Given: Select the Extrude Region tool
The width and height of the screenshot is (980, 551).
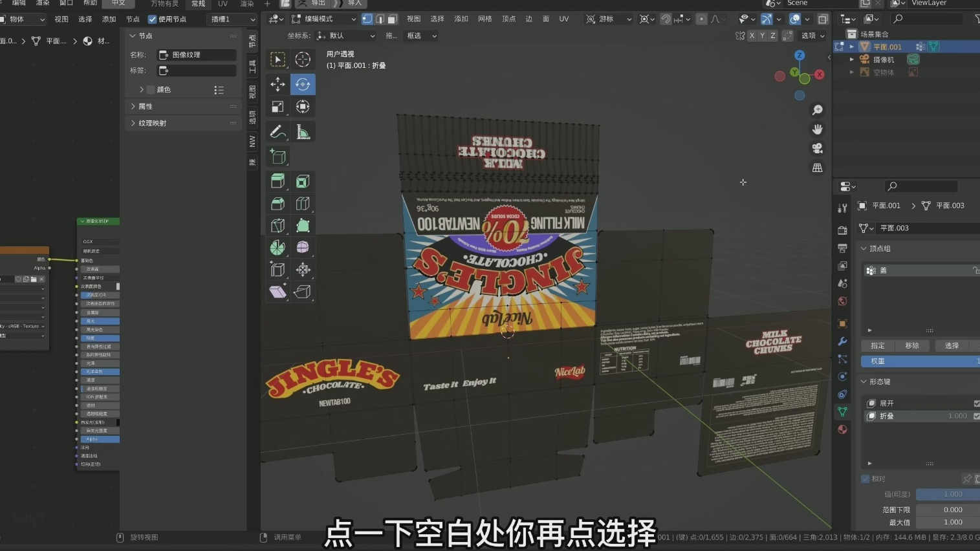Looking at the screenshot, I should (x=278, y=181).
